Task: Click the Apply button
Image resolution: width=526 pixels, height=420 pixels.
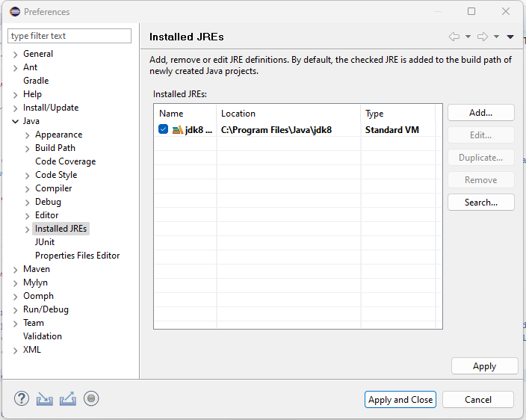Action: [x=484, y=366]
